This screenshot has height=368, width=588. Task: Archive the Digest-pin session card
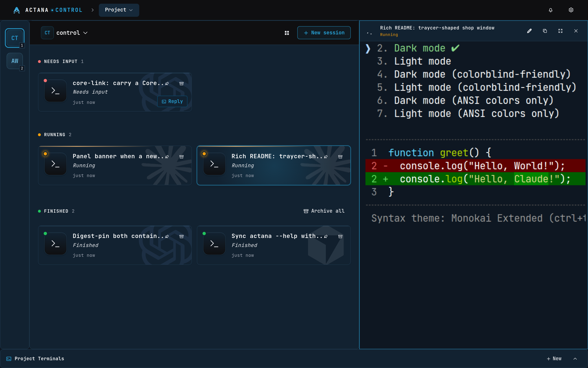point(181,236)
